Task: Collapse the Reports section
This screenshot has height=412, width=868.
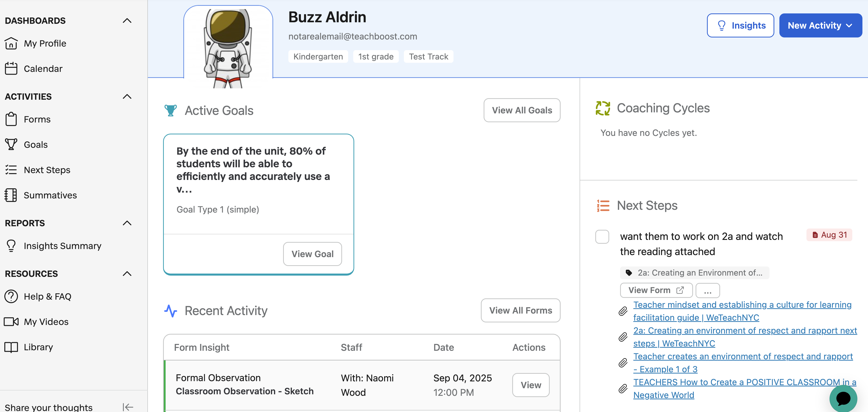Action: point(127,223)
